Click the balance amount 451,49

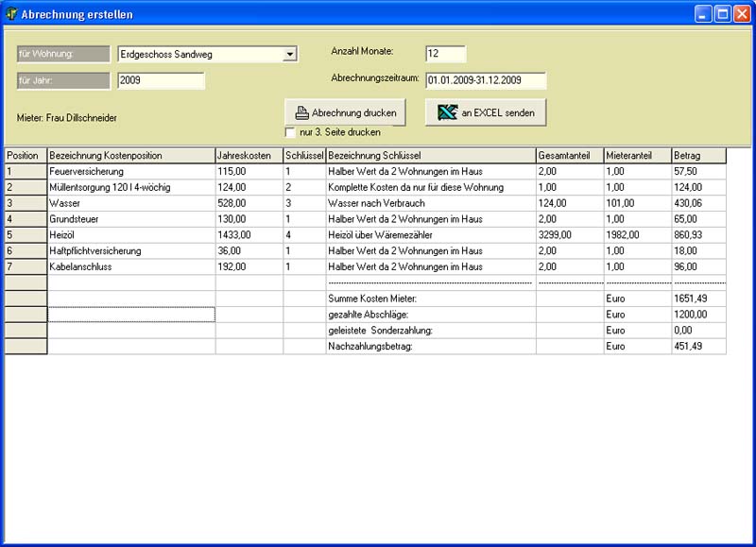click(698, 347)
